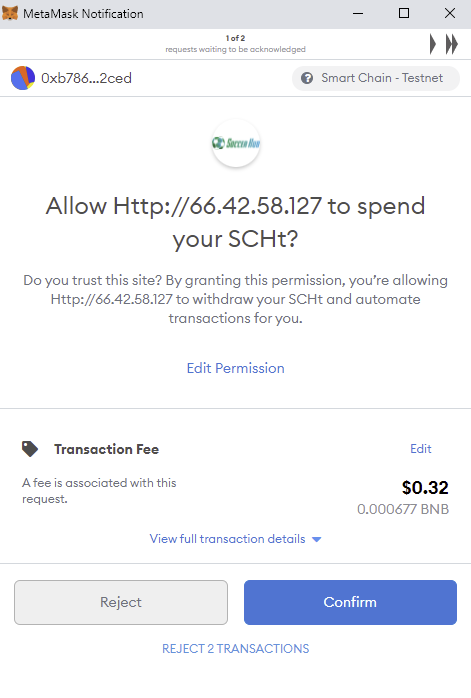This screenshot has width=471, height=698.
Task: Reject the spend request
Action: [x=121, y=602]
